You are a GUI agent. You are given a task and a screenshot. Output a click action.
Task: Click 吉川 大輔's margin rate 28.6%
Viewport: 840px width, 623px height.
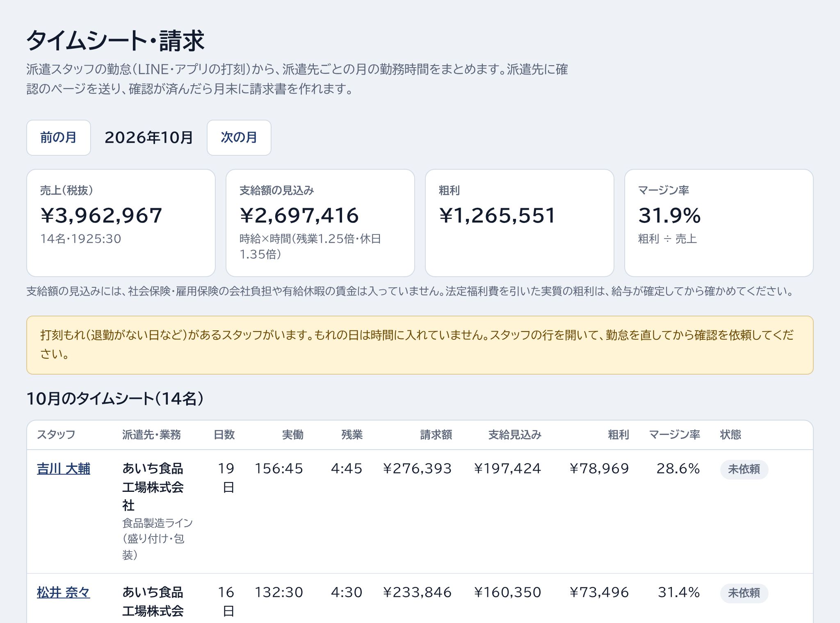point(678,469)
